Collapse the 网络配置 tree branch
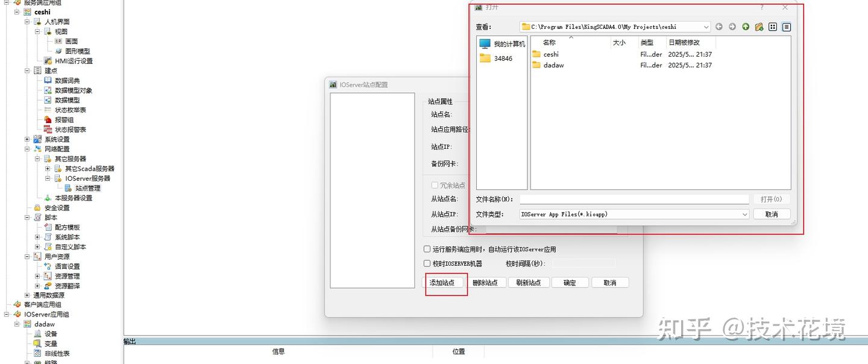This screenshot has height=364, width=868. pyautogui.click(x=26, y=149)
